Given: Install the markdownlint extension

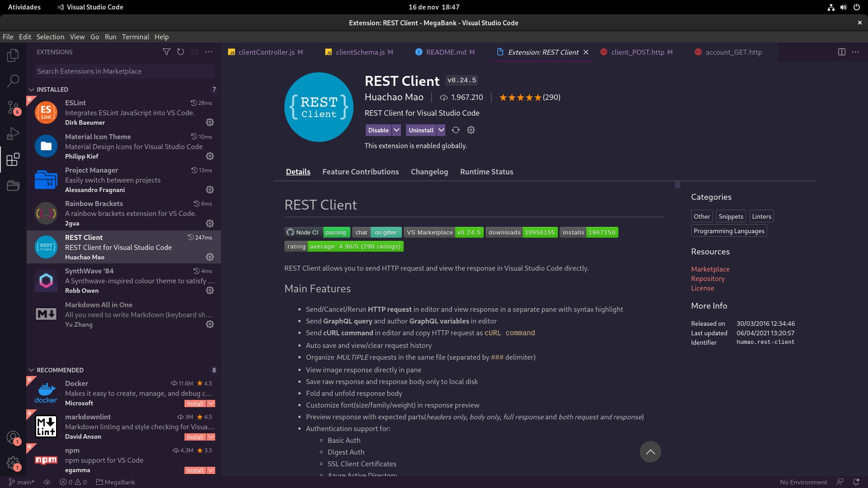Looking at the screenshot, I should pyautogui.click(x=195, y=437).
